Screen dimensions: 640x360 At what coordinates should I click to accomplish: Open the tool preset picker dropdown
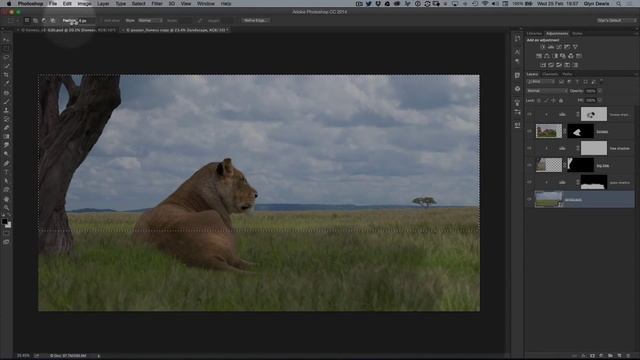tap(13, 20)
